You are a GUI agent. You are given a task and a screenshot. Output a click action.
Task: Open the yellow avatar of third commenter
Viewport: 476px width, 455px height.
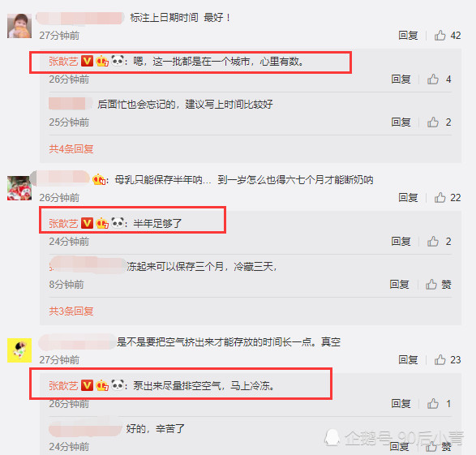pos(19,350)
